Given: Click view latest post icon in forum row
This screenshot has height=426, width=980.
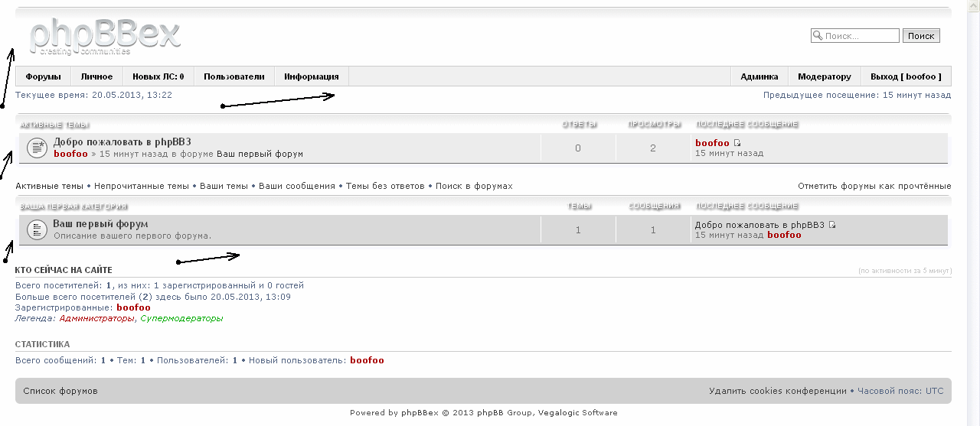Looking at the screenshot, I should [832, 225].
